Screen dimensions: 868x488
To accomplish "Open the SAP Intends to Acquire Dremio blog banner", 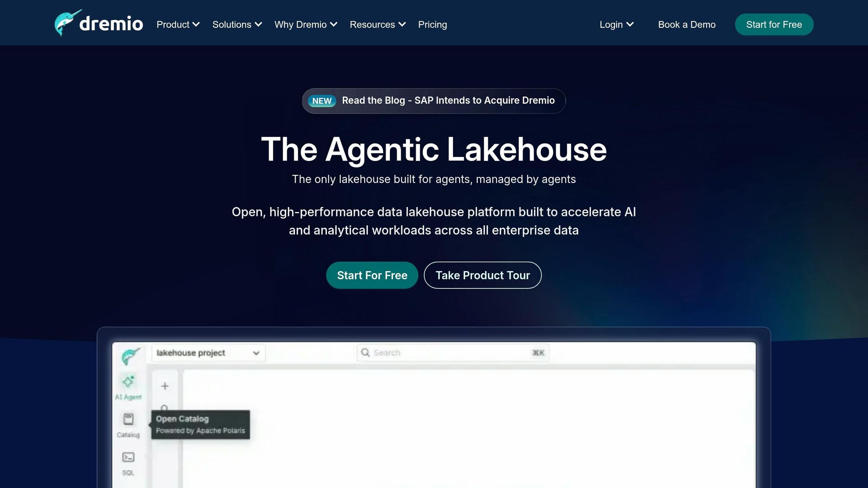I will (x=434, y=101).
